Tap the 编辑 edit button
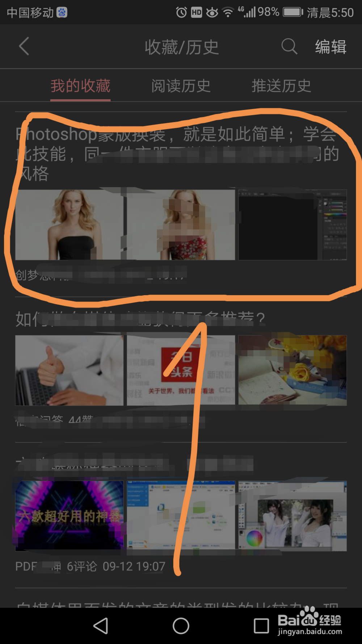This screenshot has height=644, width=362. tap(331, 47)
